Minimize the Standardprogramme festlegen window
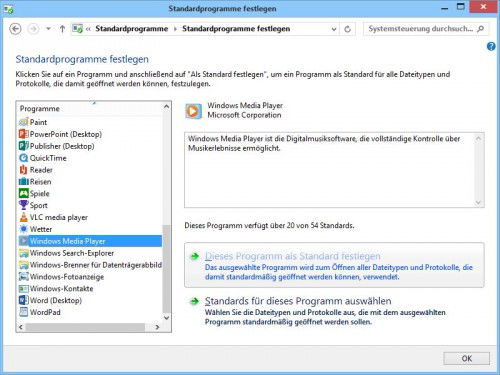This screenshot has width=500, height=375. point(444,8)
